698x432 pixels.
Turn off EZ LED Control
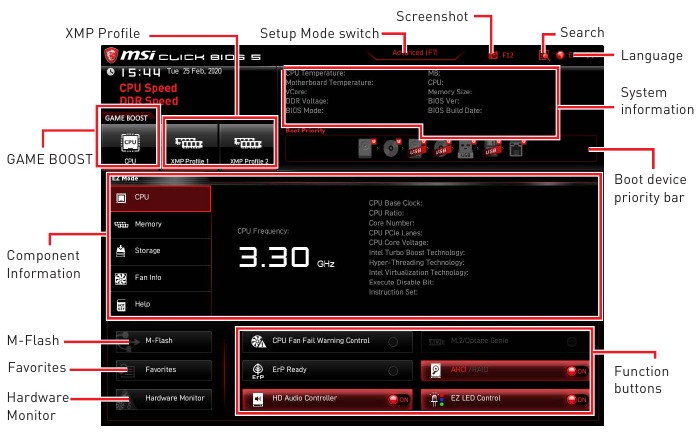coord(504,399)
